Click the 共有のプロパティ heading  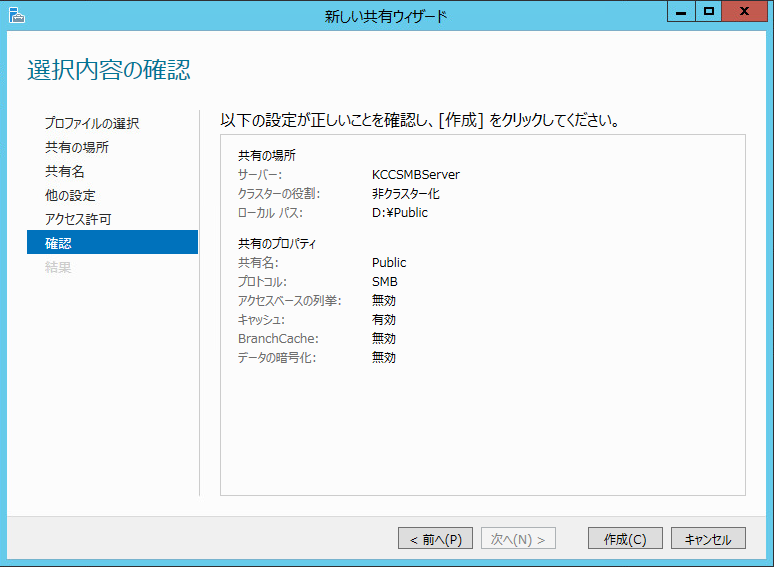pos(277,243)
